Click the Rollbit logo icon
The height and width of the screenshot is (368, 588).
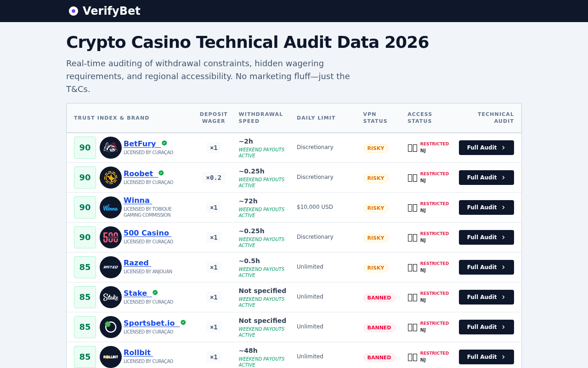coord(111,357)
